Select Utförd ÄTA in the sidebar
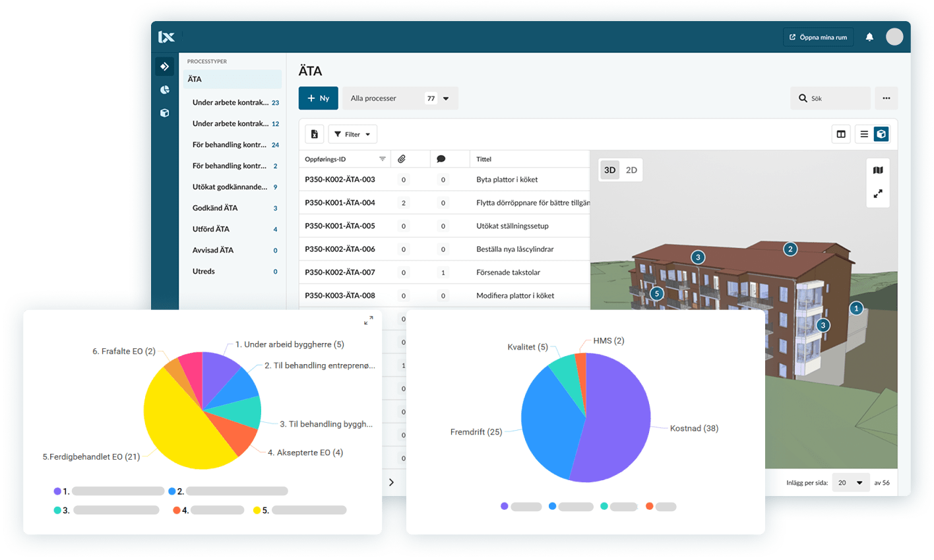Screen dimensions: 934x560 pyautogui.click(x=211, y=229)
